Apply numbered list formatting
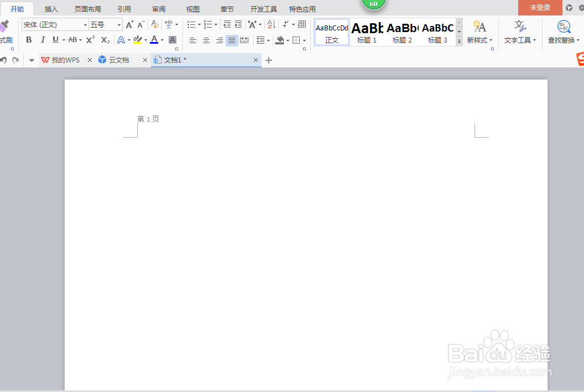The image size is (584, 392). pos(208,24)
